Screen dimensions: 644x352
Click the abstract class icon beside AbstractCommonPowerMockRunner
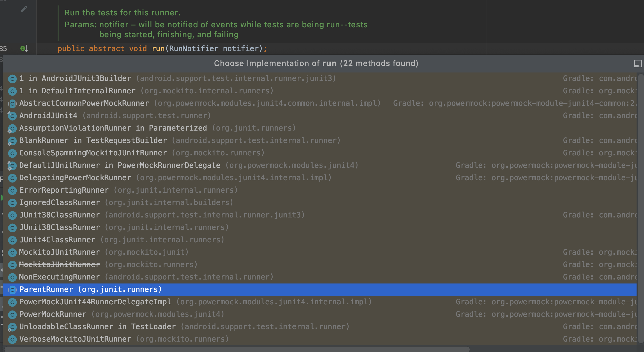click(12, 103)
